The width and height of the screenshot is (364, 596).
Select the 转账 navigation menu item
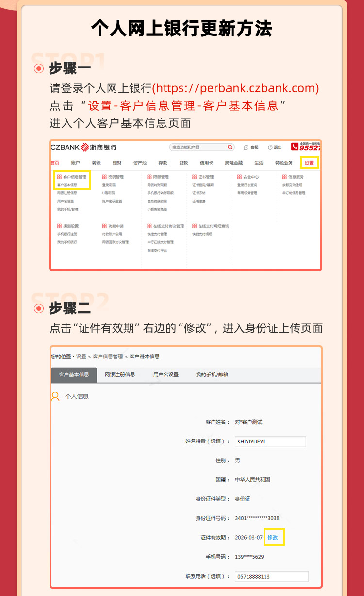96,163
